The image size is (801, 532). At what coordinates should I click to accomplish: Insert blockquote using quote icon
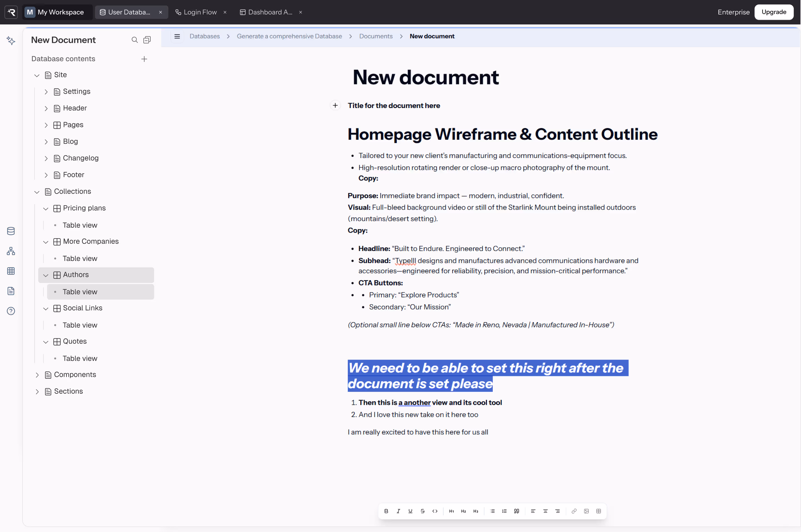tap(516, 511)
